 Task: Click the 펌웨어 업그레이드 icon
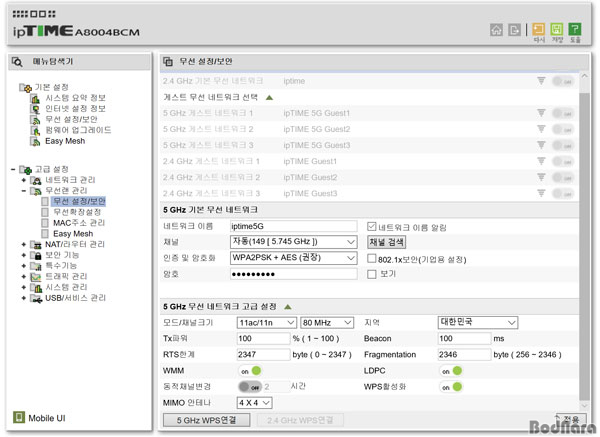35,130
